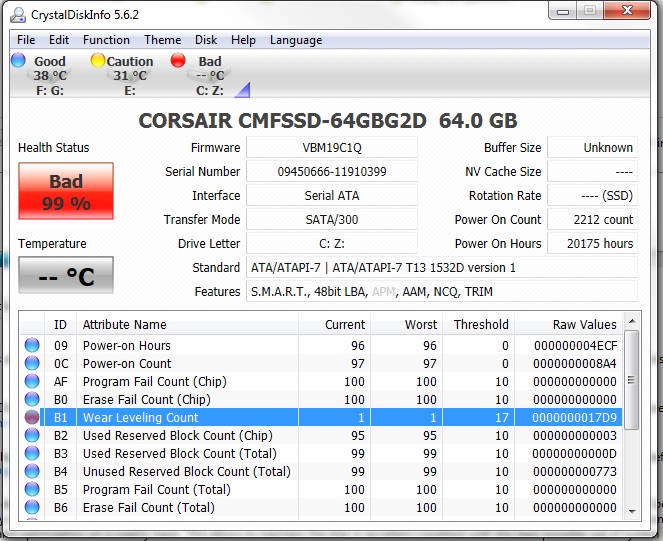Click the NV Cache Size value field
Image resolution: width=663 pixels, height=541 pixels.
(x=592, y=171)
